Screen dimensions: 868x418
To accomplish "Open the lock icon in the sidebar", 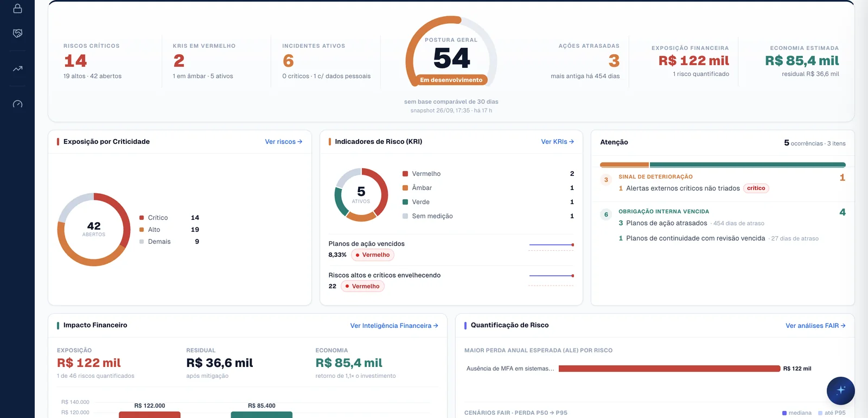I will click(x=17, y=8).
